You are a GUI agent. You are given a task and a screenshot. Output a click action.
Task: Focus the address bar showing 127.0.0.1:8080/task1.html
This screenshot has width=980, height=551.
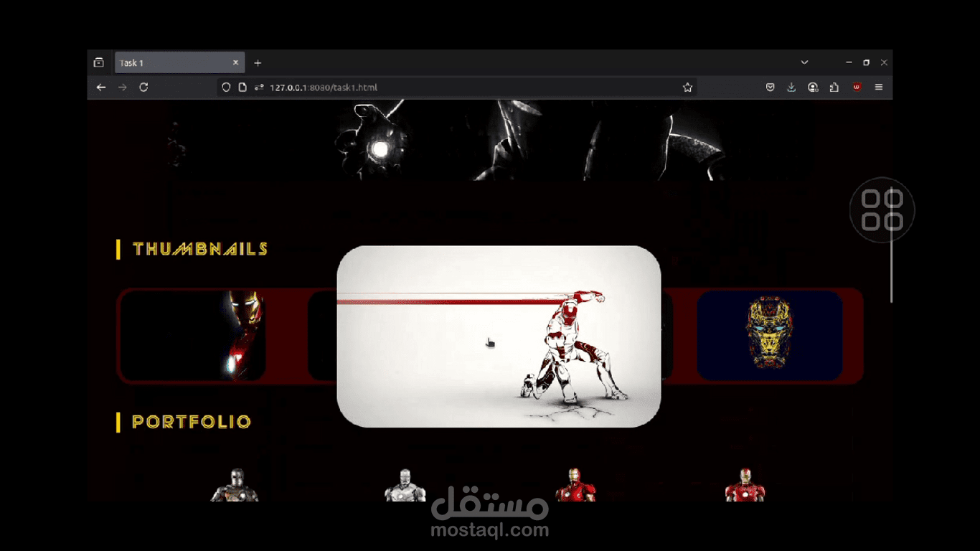tap(457, 88)
